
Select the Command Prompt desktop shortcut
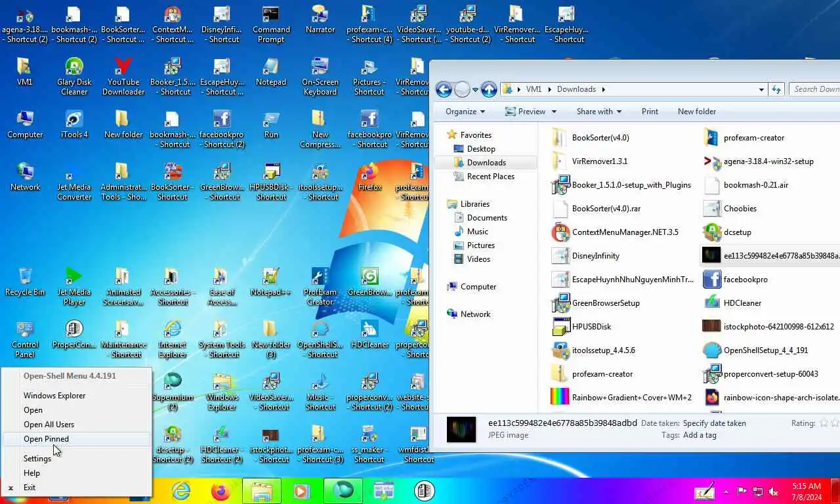pyautogui.click(x=271, y=24)
